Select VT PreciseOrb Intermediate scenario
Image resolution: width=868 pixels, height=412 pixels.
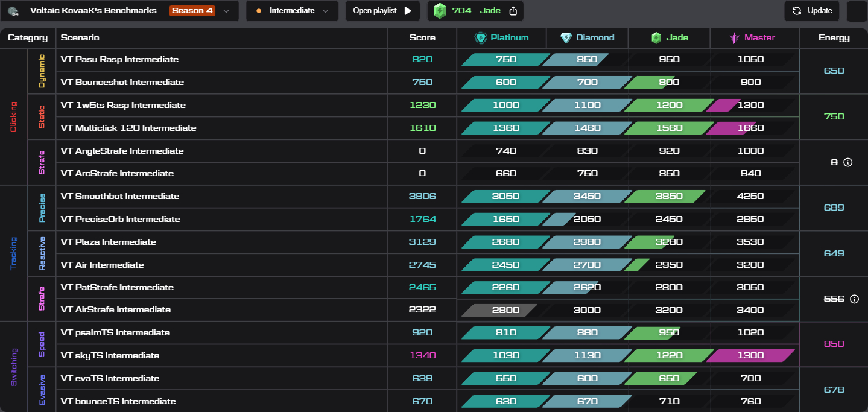pos(121,220)
